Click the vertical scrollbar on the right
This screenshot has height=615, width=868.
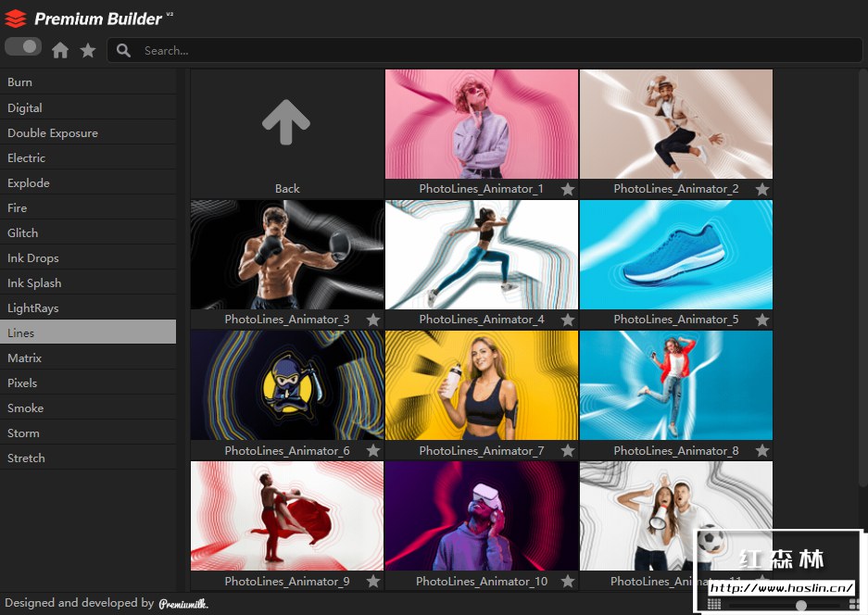(863, 277)
